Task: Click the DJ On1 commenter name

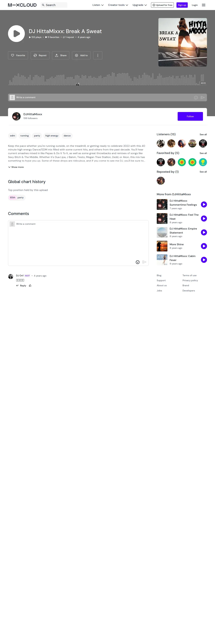Action: coord(20,276)
